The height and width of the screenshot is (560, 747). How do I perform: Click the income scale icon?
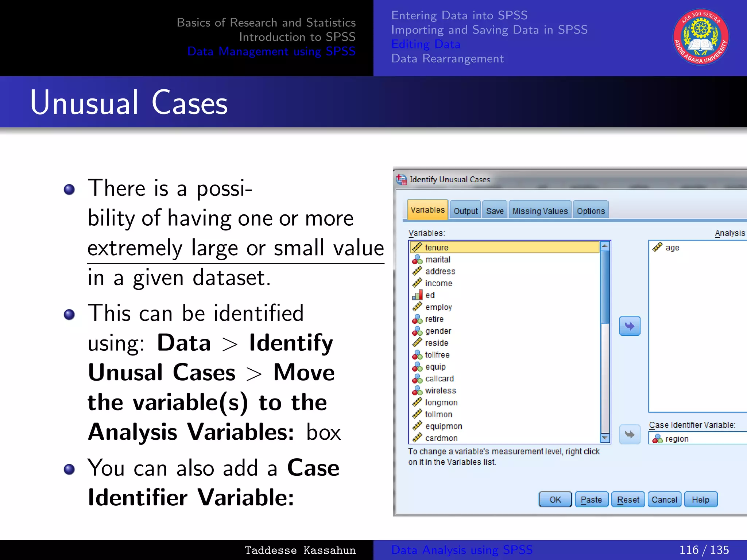pyautogui.click(x=417, y=283)
